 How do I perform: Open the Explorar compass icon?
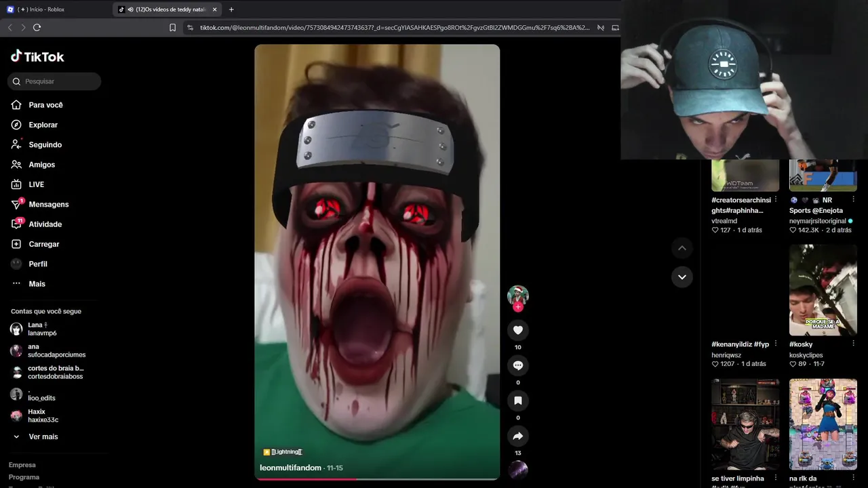16,125
